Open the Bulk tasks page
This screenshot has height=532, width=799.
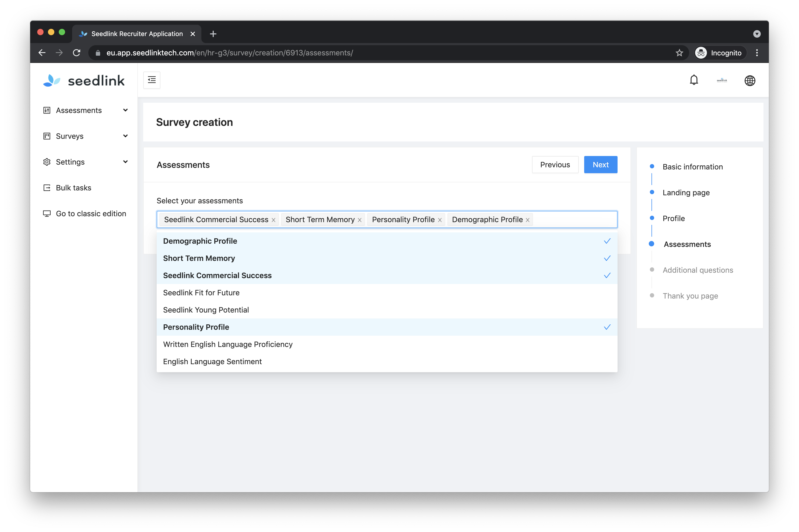click(x=73, y=188)
